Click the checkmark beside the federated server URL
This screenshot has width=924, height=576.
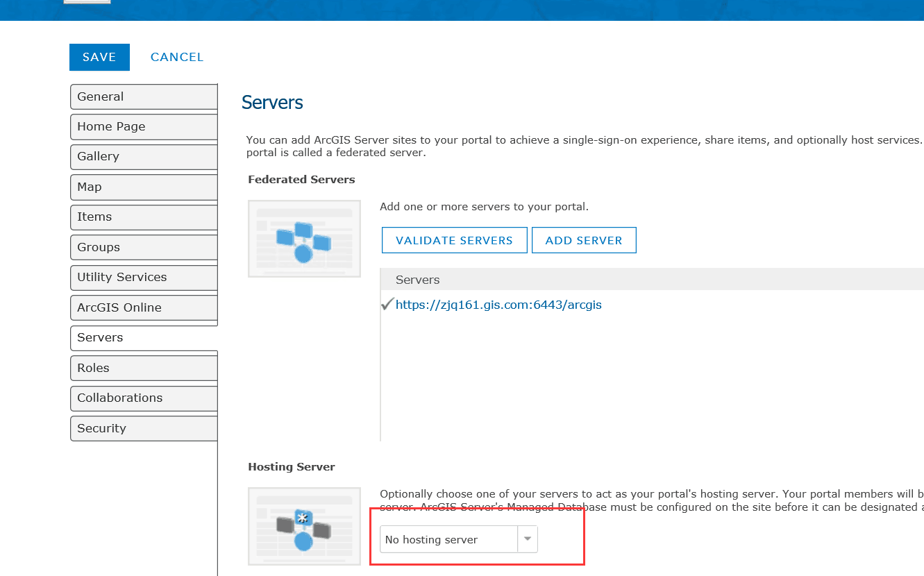tap(387, 303)
